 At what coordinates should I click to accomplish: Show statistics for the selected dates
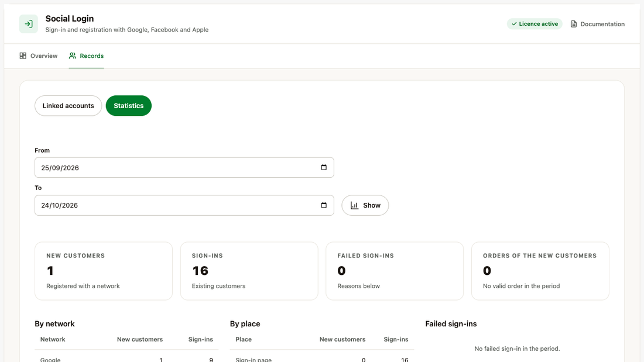(365, 205)
